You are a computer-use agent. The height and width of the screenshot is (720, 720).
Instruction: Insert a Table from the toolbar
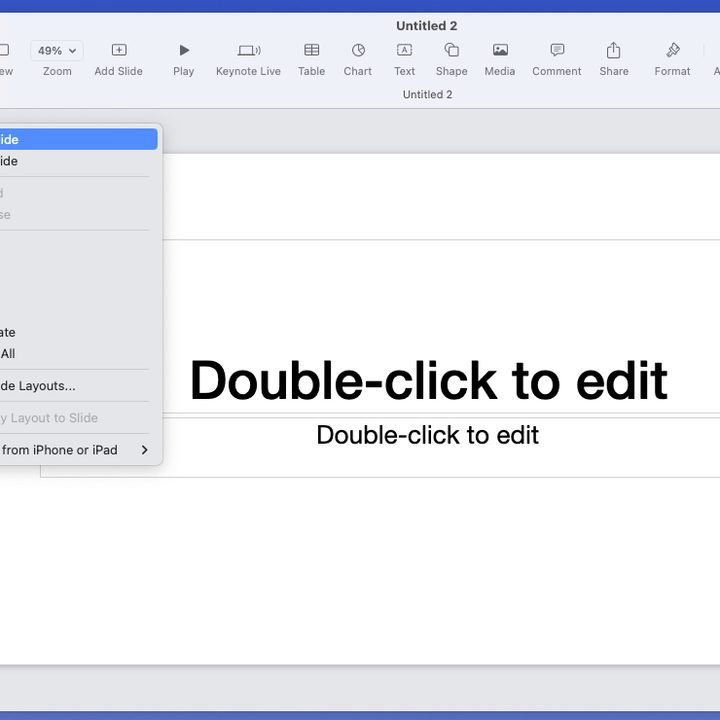(311, 50)
